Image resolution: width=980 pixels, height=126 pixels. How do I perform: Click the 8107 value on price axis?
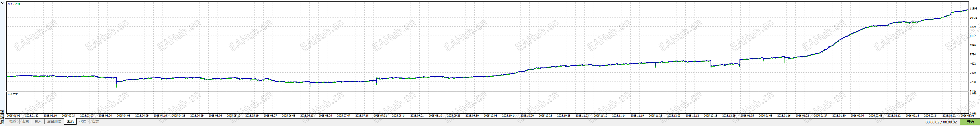(973, 36)
